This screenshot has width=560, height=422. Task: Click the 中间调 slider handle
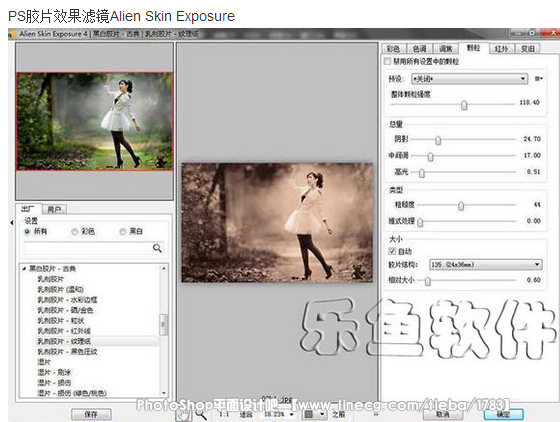point(430,157)
